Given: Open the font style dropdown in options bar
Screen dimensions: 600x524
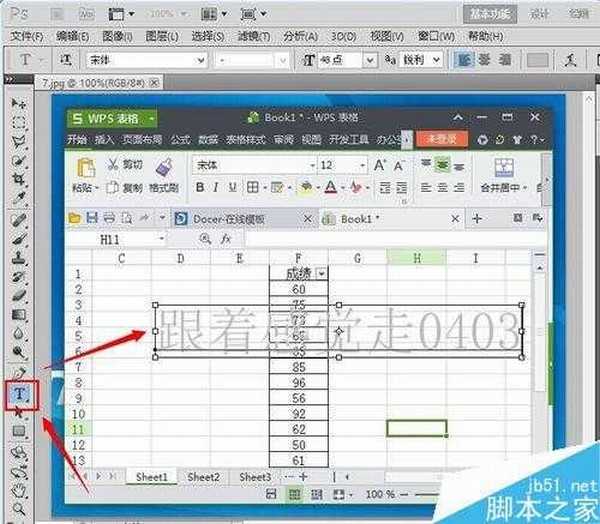Looking at the screenshot, I should click(x=283, y=60).
